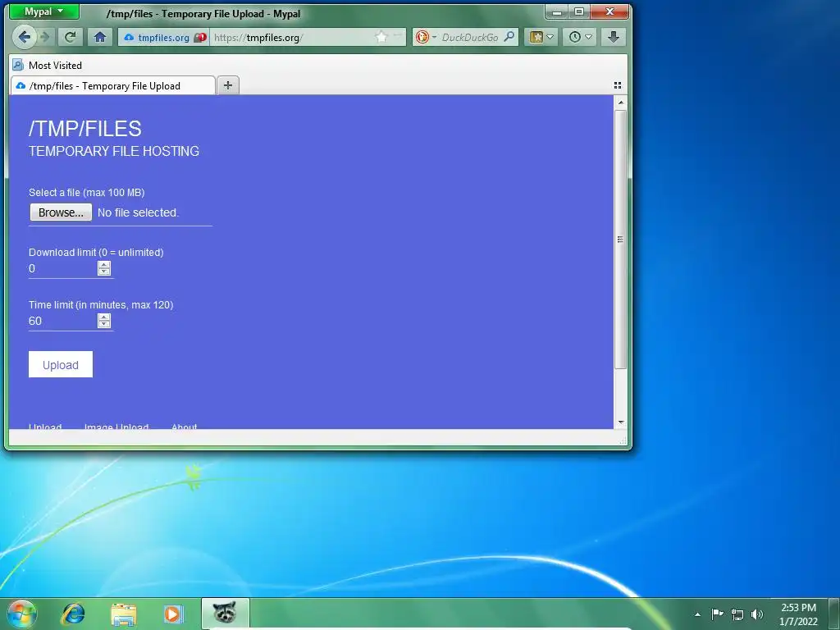Open the bookmarks menu button
The image size is (840, 630).
tap(541, 37)
